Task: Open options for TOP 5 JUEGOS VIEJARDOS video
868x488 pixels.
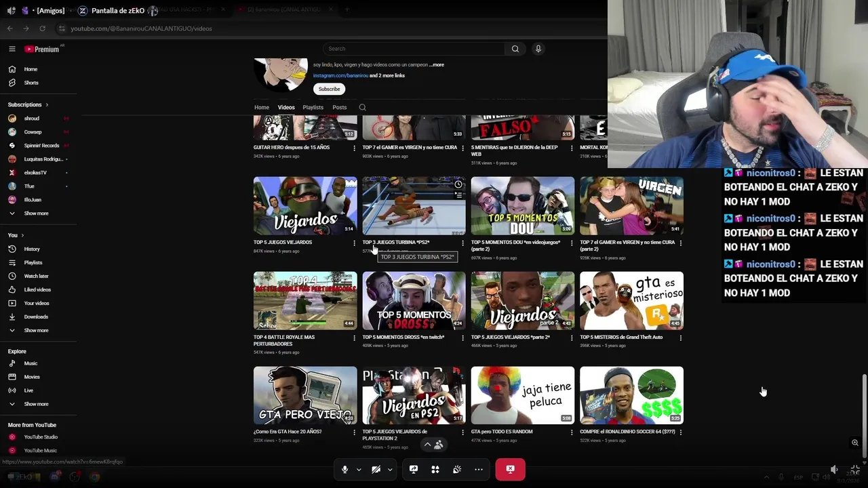Action: (x=354, y=243)
